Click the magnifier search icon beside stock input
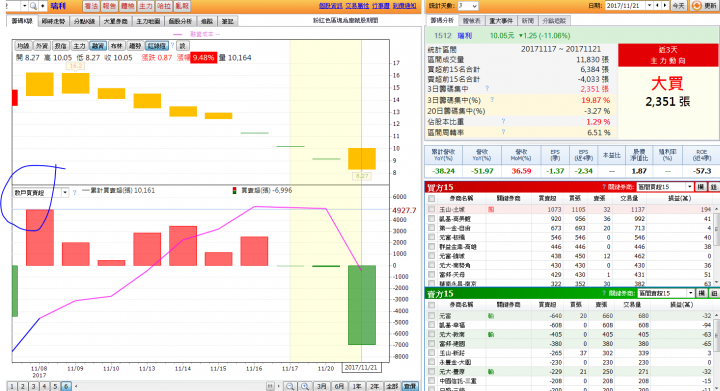720x391 pixels. tap(34, 6)
